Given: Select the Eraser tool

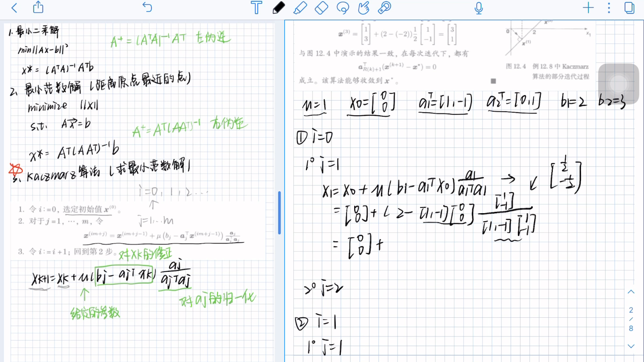Looking at the screenshot, I should click(x=322, y=8).
